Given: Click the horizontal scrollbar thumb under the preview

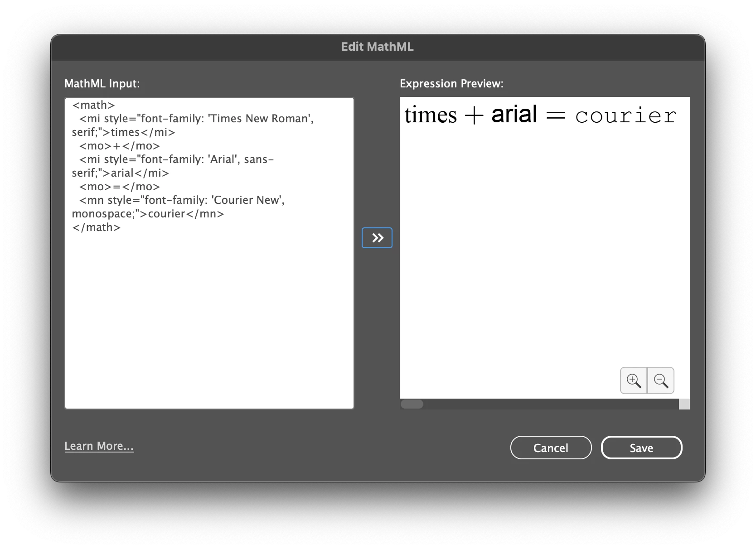Looking at the screenshot, I should [412, 404].
